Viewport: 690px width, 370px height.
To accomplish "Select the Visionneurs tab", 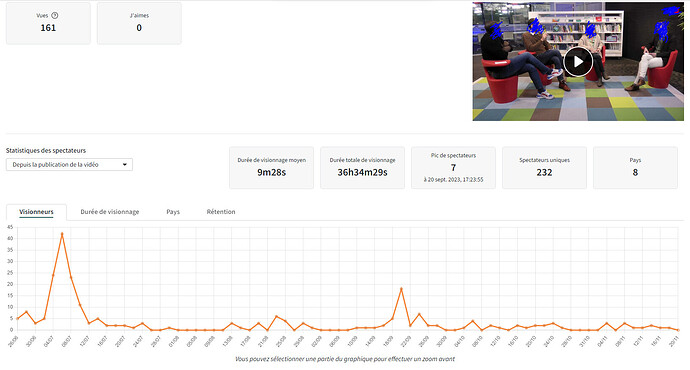I will (x=36, y=212).
